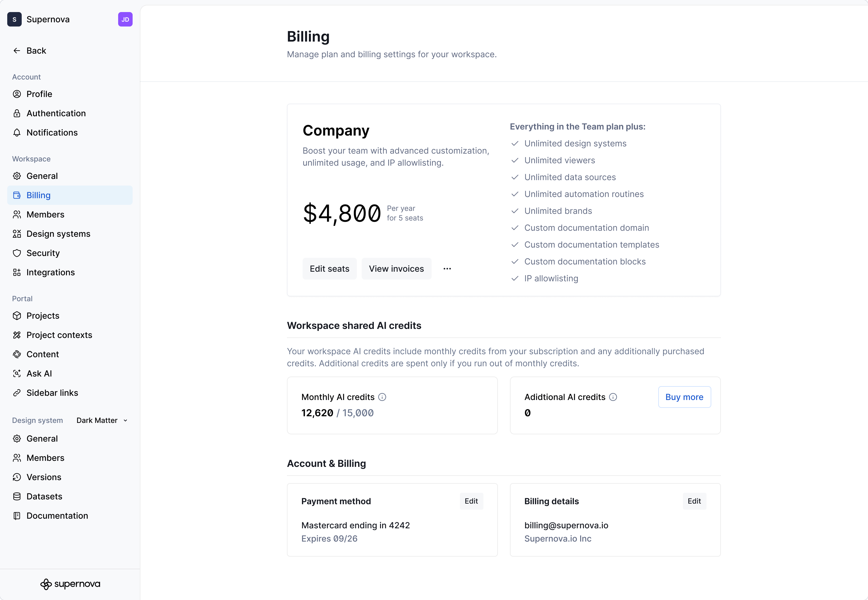Viewport: 868px width, 600px height.
Task: Open the Dark Matter design system dropdown
Action: [x=102, y=420]
